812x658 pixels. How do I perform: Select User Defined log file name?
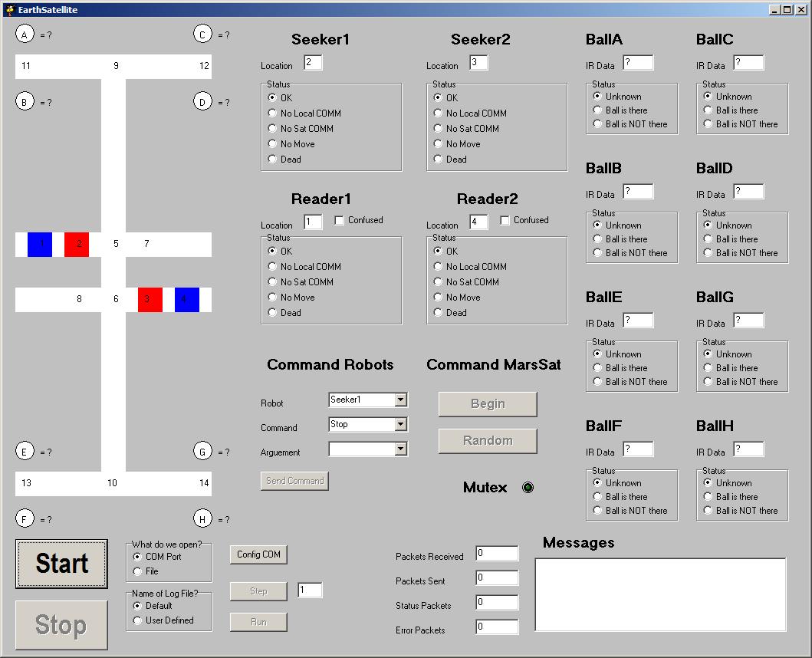point(137,620)
